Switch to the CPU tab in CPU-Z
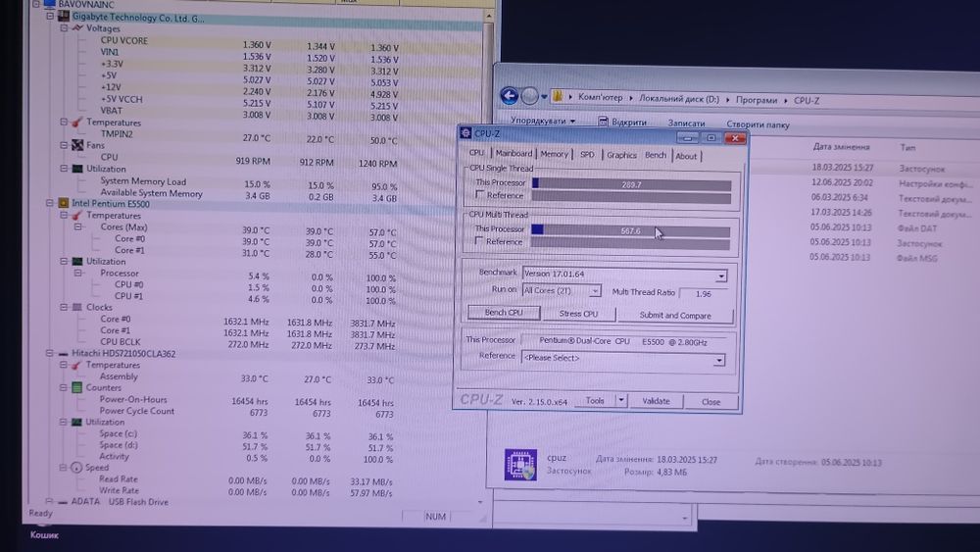This screenshot has height=552, width=980. pyautogui.click(x=476, y=153)
